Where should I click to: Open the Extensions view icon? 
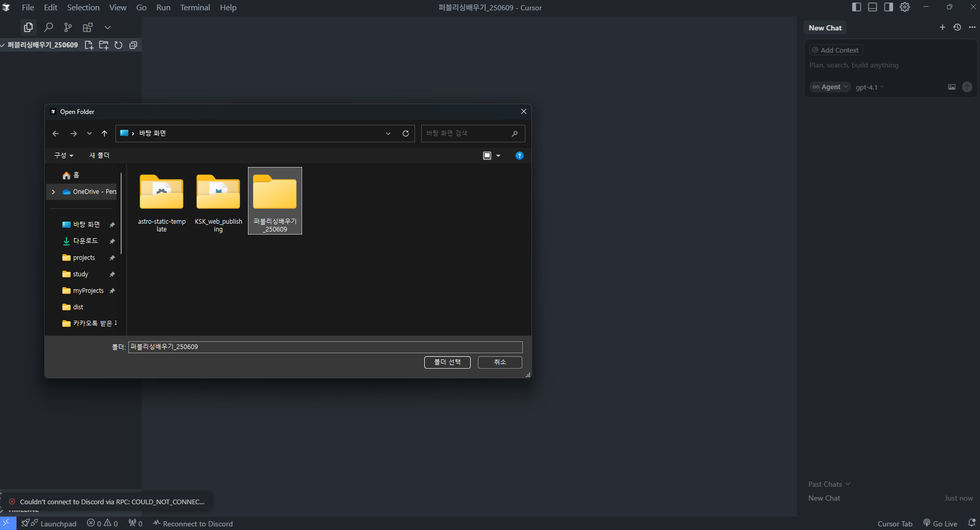click(x=88, y=27)
